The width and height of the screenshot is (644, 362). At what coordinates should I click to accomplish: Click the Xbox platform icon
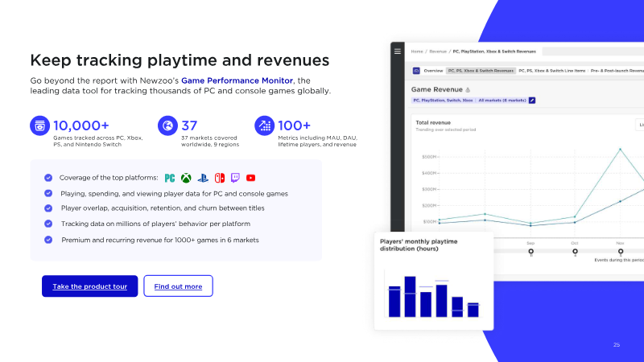[186, 178]
